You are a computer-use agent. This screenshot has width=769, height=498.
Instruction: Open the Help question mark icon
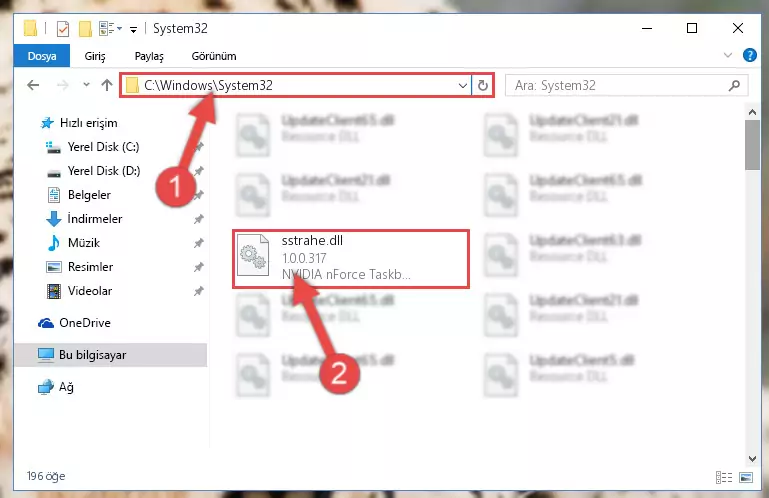coord(749,55)
